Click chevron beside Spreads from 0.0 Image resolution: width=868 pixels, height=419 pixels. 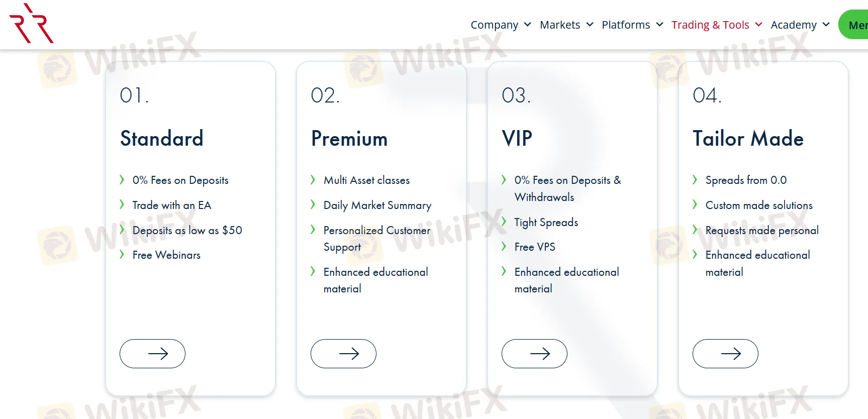click(x=695, y=180)
